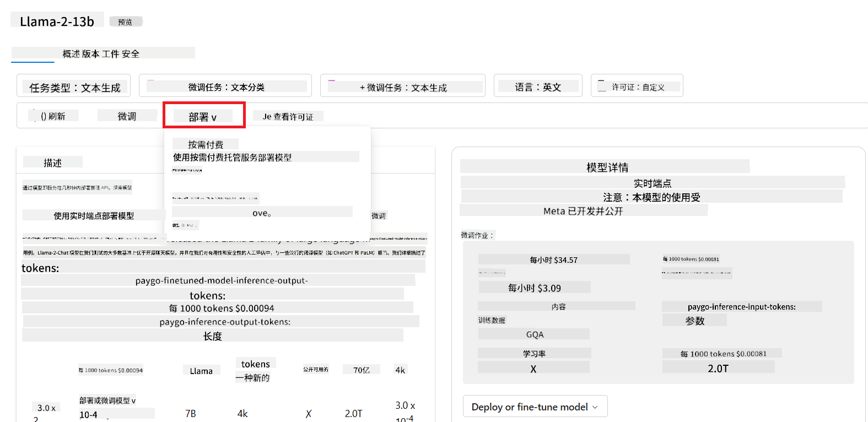Click paygo-finetuned-model-inference-output- text
The width and height of the screenshot is (868, 422).
(x=222, y=280)
